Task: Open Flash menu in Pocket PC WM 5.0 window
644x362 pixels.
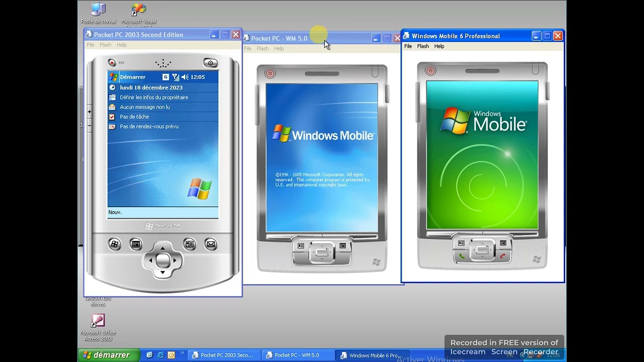Action: click(x=263, y=49)
